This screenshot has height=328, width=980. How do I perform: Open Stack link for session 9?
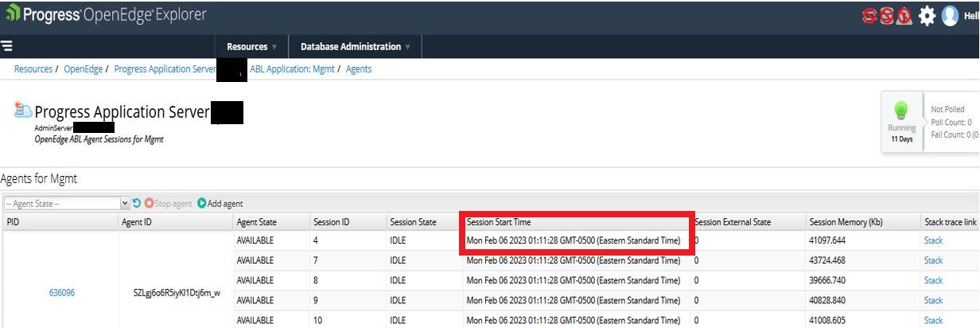click(933, 300)
